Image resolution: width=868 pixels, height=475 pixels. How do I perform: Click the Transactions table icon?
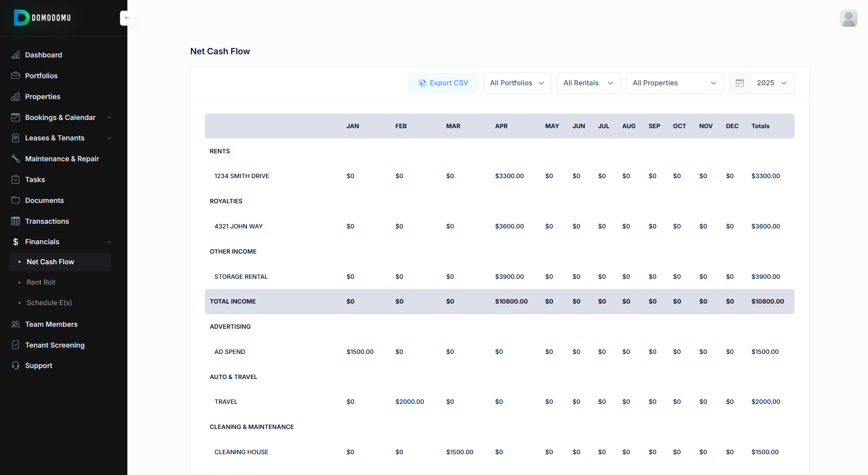[15, 221]
